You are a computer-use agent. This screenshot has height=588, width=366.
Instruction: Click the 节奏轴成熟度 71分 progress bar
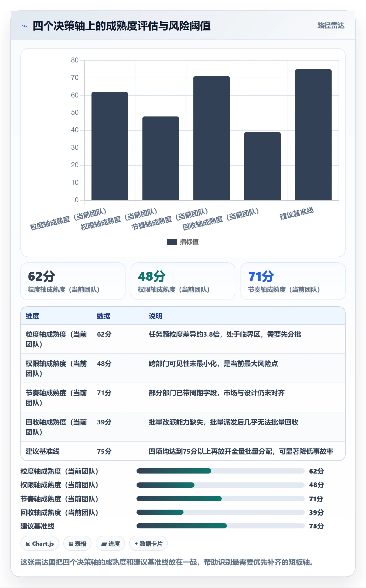click(220, 499)
